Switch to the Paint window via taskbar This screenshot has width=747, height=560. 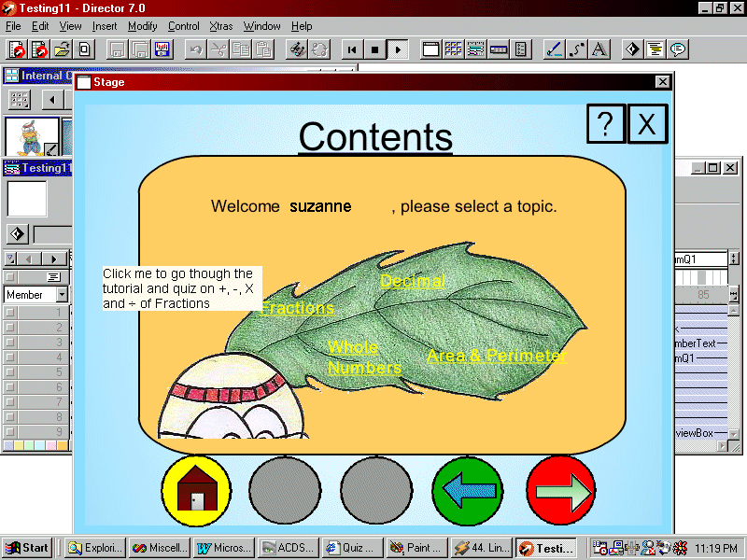click(416, 548)
